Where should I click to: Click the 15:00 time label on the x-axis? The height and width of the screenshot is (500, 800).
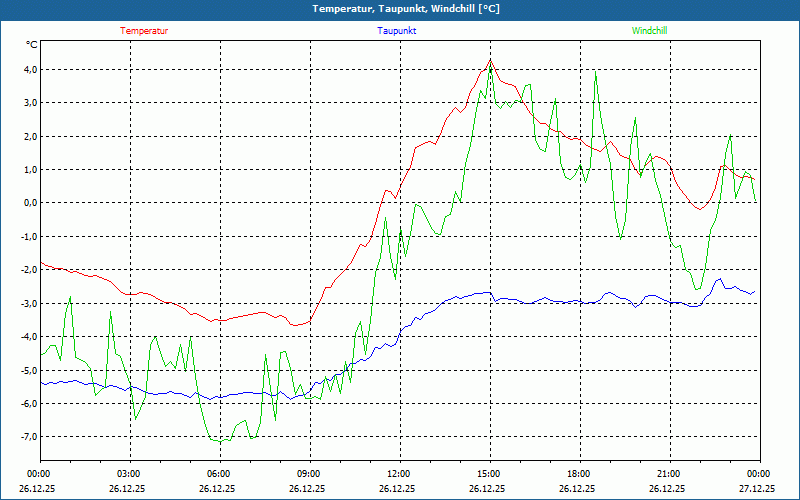489,474
